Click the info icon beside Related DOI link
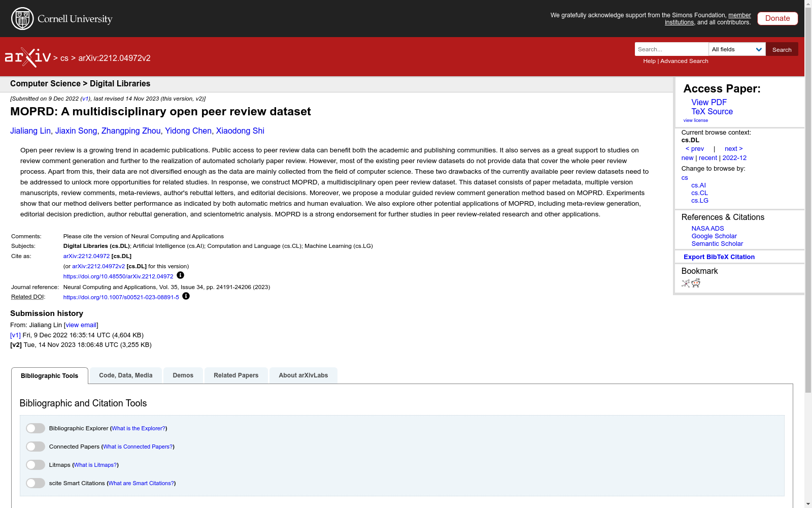 pyautogui.click(x=186, y=296)
